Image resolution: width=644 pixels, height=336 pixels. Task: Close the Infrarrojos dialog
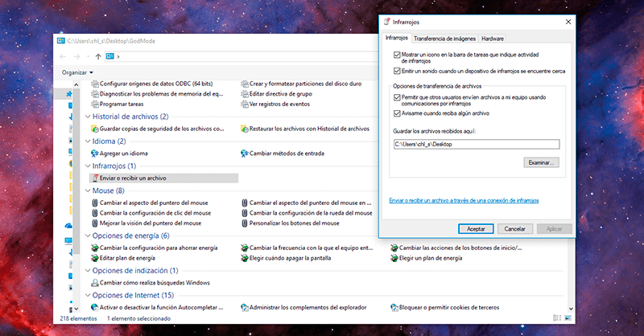click(568, 22)
